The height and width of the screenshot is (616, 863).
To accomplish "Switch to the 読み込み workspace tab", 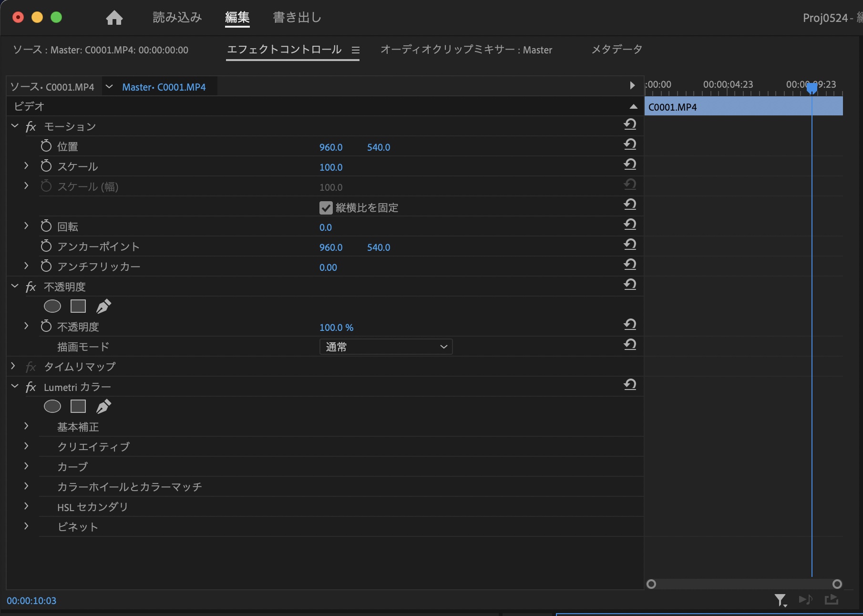I will (x=177, y=18).
